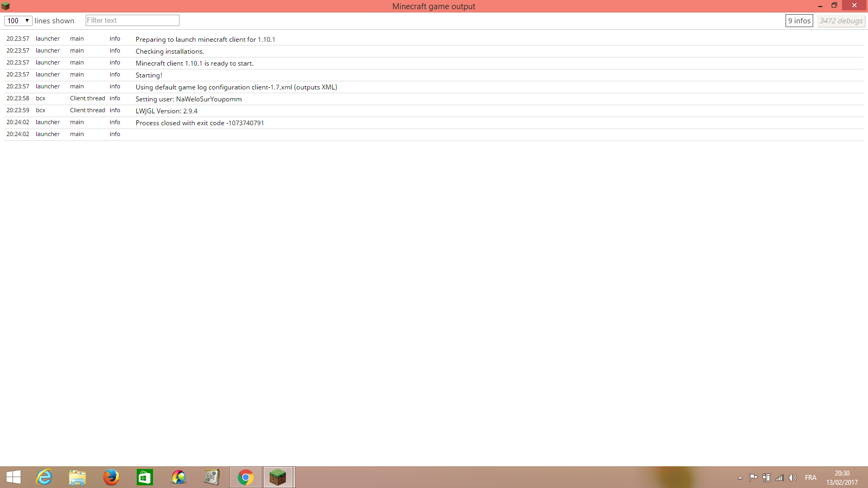
Task: Select the 'Using default game log configuration' line
Action: coord(434,87)
